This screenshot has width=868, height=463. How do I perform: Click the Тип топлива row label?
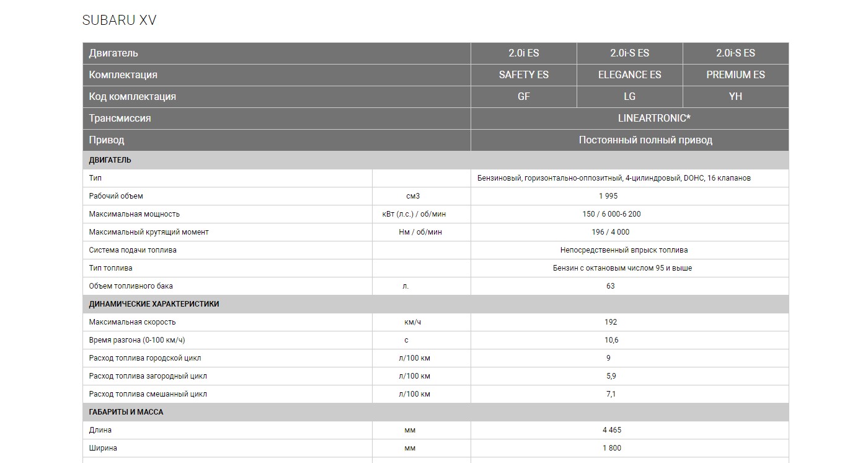[110, 268]
